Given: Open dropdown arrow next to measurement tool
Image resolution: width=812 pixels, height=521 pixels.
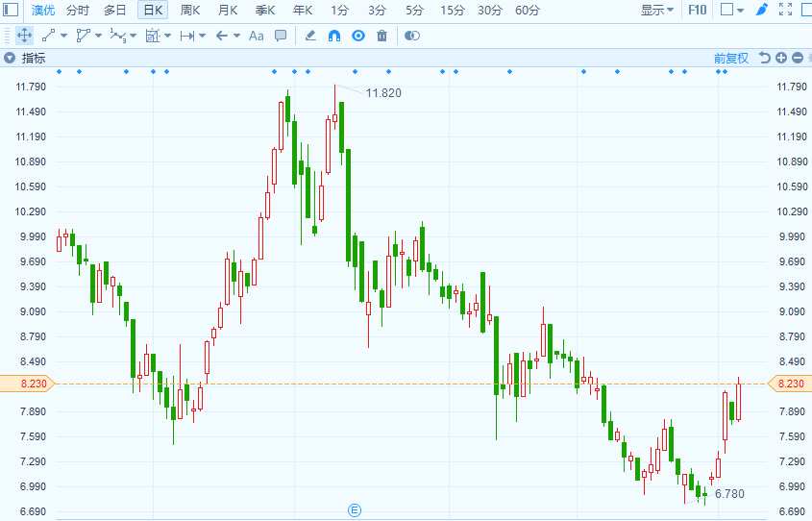Looking at the screenshot, I should (167, 36).
